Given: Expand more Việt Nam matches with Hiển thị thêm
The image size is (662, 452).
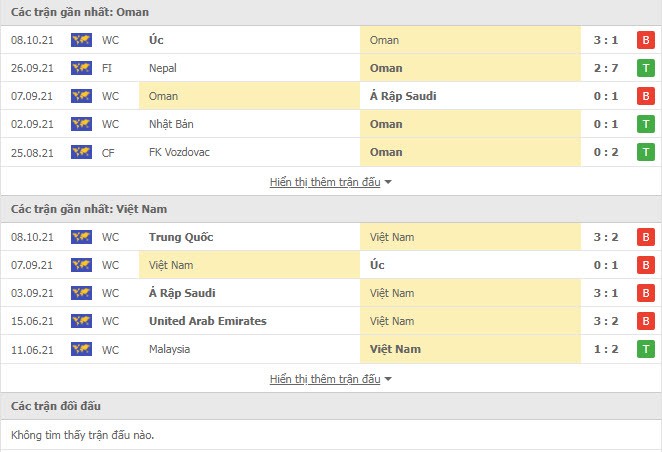Looking at the screenshot, I should coord(325,379).
